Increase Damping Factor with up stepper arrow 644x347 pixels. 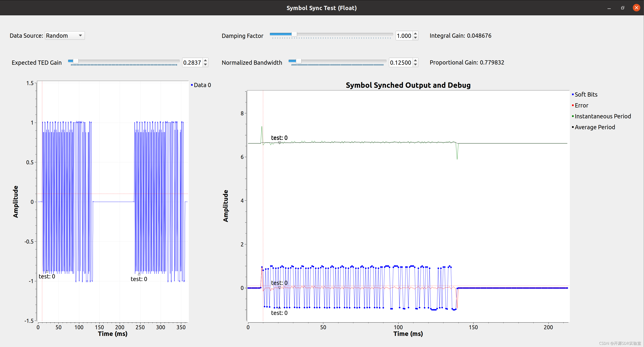point(415,33)
